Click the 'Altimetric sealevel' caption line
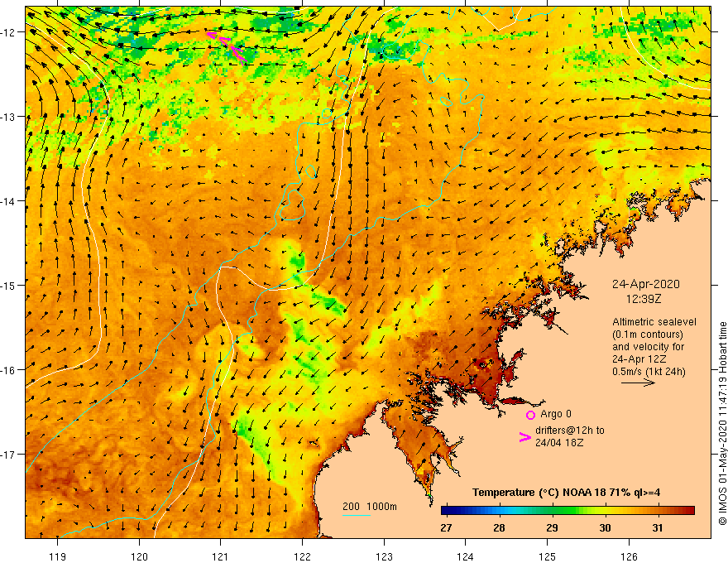 tap(654, 322)
